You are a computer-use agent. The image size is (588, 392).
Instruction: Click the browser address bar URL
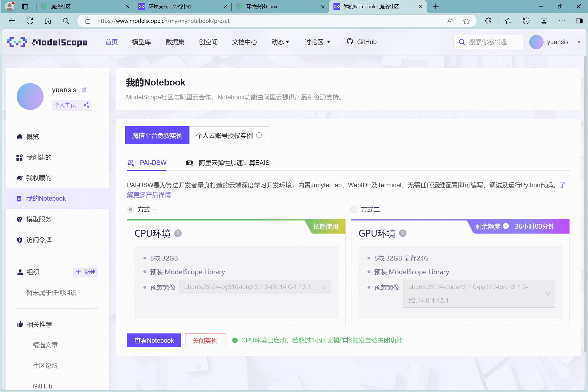pyautogui.click(x=163, y=21)
